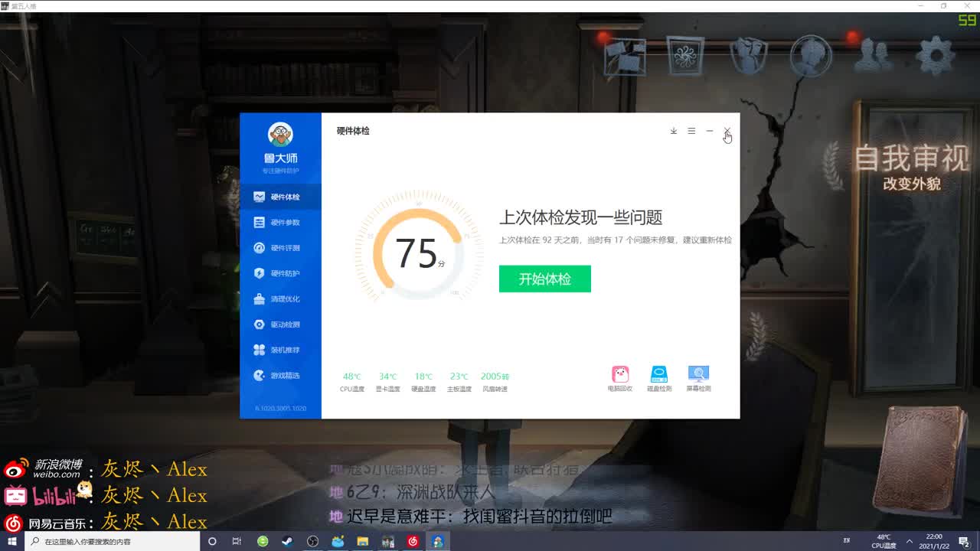Open 游戏精选 in the sidebar
This screenshot has width=980, height=551.
click(x=280, y=375)
